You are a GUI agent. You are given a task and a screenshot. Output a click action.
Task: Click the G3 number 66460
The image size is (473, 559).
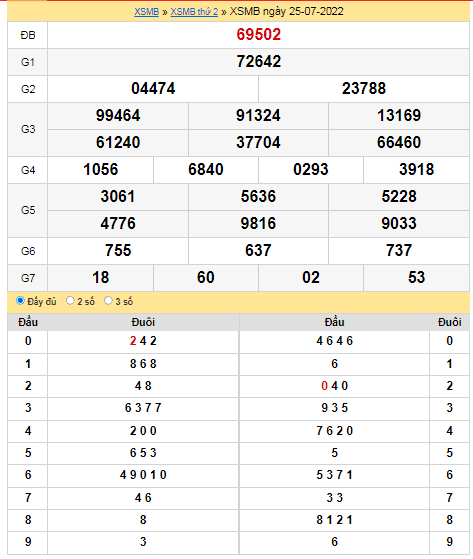[399, 142]
